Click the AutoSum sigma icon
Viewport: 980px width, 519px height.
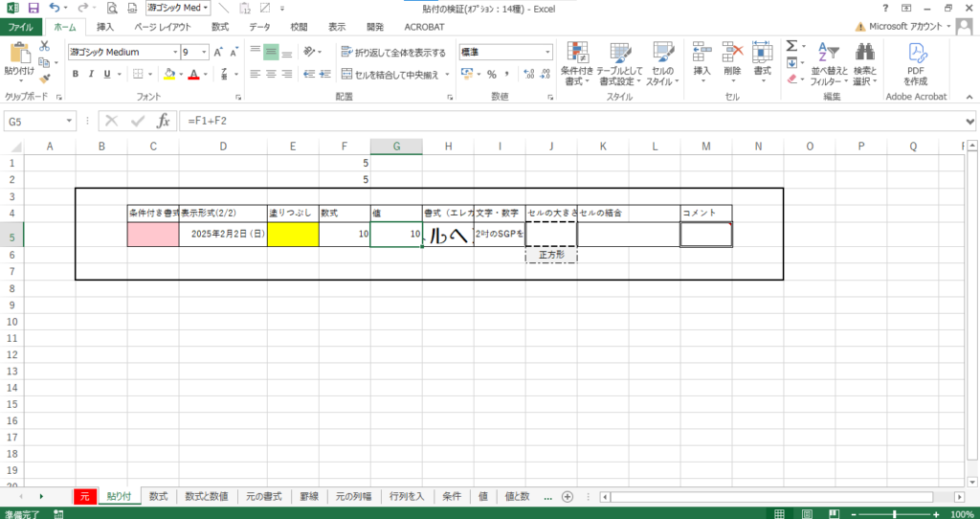pos(791,46)
